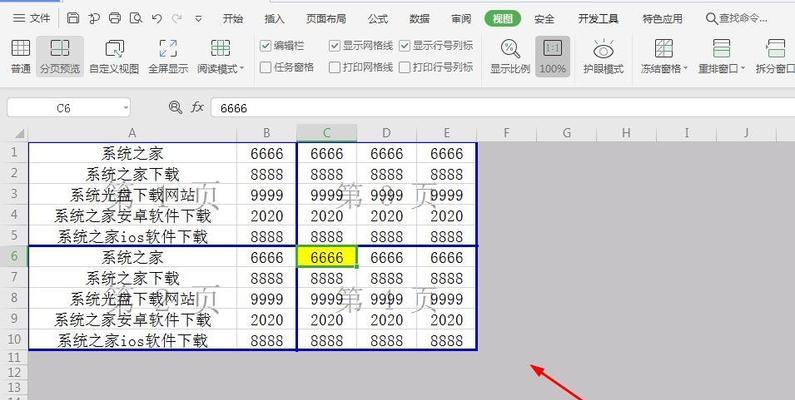Click the 查找命令 search box

[x=736, y=19]
